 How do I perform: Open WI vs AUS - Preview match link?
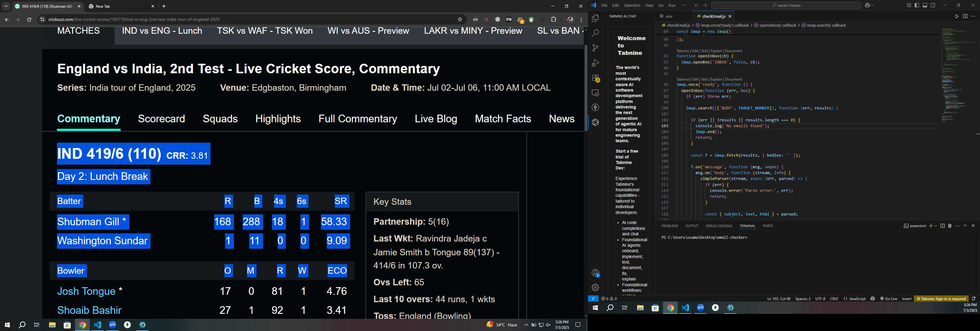tap(368, 31)
